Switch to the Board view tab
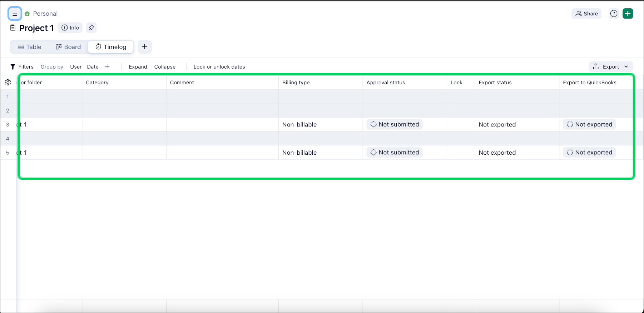 point(68,47)
